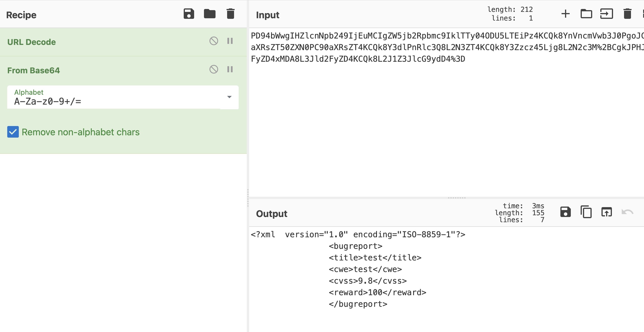
Task: Replace input with output icon
Action: (606, 212)
